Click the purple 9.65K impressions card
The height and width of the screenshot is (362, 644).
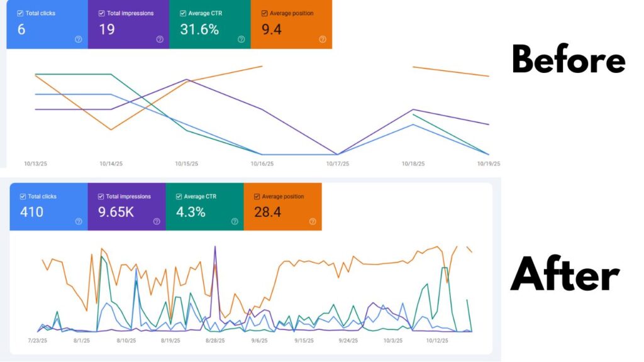[x=126, y=207]
